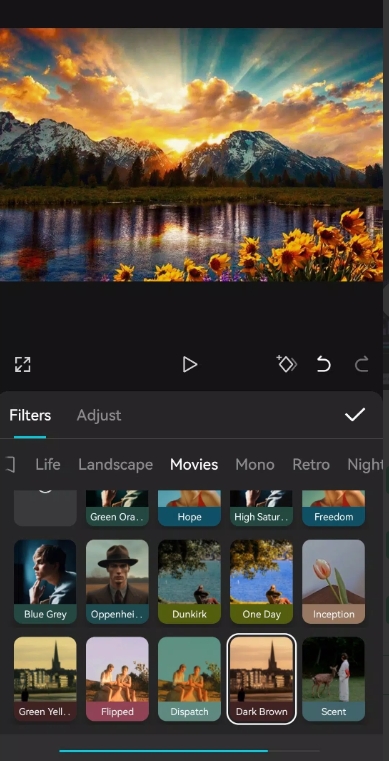Choose the Flipped filter thumbnail
The image size is (389, 761).
(117, 678)
